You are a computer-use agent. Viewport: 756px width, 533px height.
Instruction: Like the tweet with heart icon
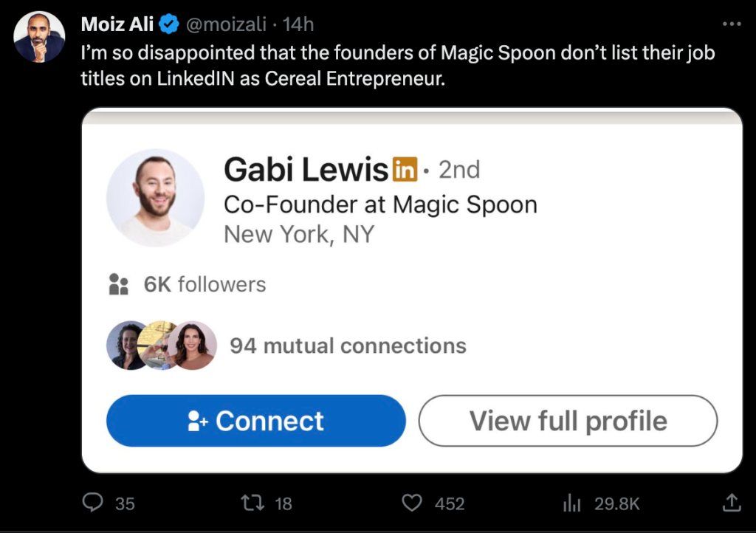click(411, 503)
